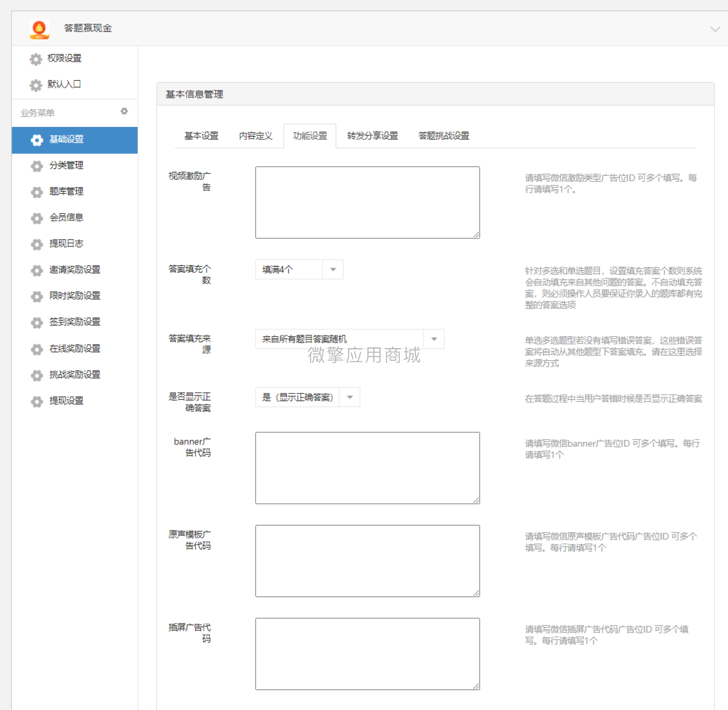Select the 功能设置 tab
The image size is (728, 710).
(310, 136)
